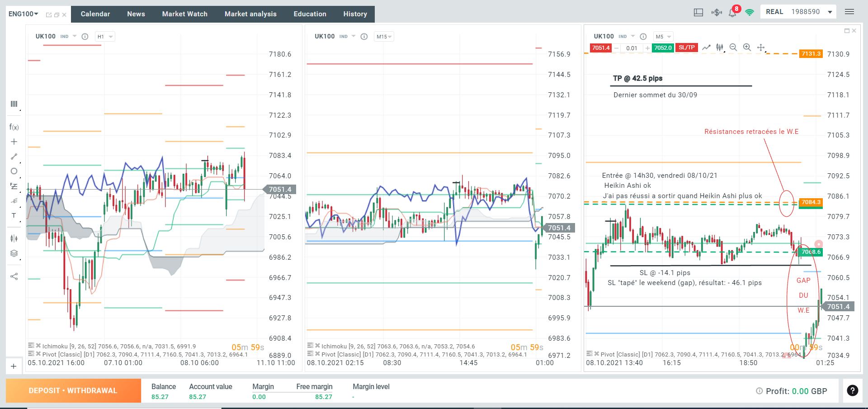Click the M5 chart move crosshair icon
This screenshot has height=409, width=868.
coord(761,48)
